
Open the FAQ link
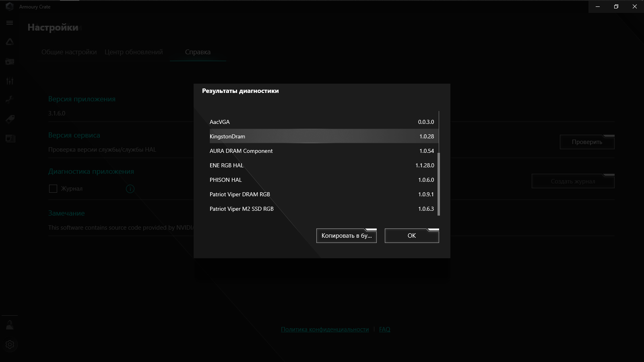click(x=385, y=329)
